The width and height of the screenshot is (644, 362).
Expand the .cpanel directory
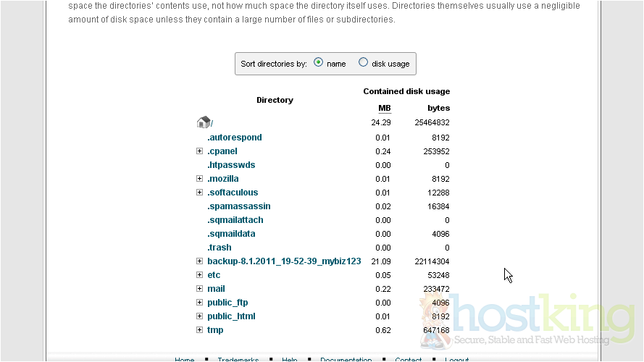(x=200, y=151)
